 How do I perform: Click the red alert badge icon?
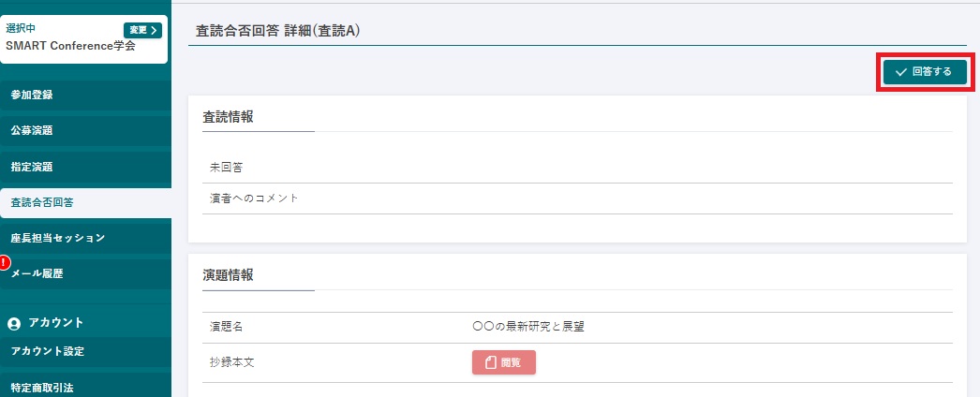click(5, 263)
